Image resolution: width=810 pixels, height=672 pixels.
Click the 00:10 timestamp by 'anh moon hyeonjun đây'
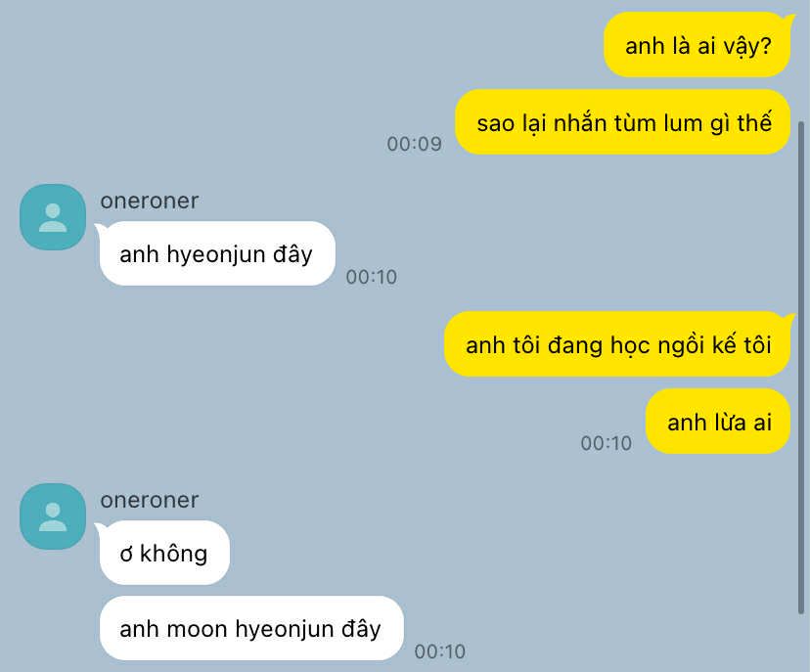point(440,651)
